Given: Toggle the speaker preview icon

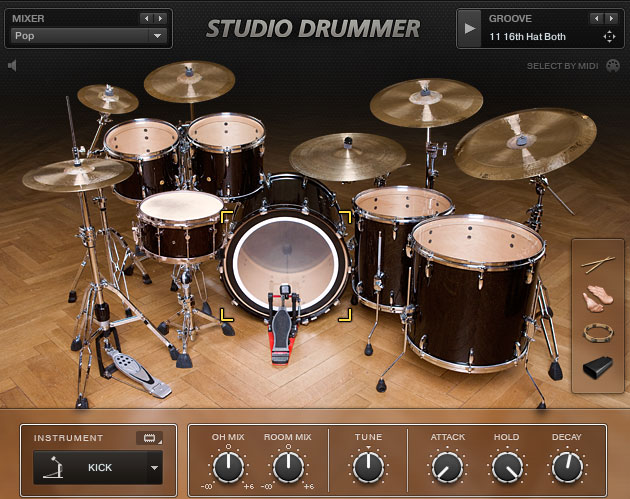Looking at the screenshot, I should [x=12, y=65].
